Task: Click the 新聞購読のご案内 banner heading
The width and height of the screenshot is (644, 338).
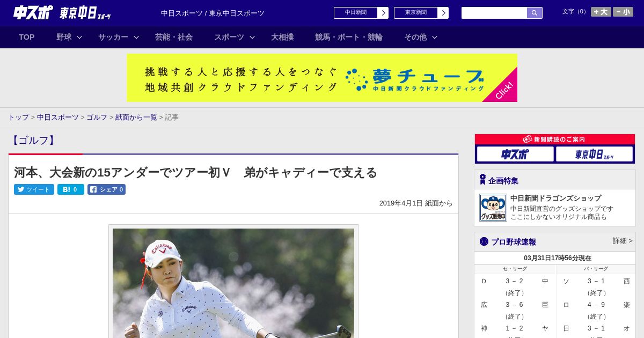Action: coord(555,139)
